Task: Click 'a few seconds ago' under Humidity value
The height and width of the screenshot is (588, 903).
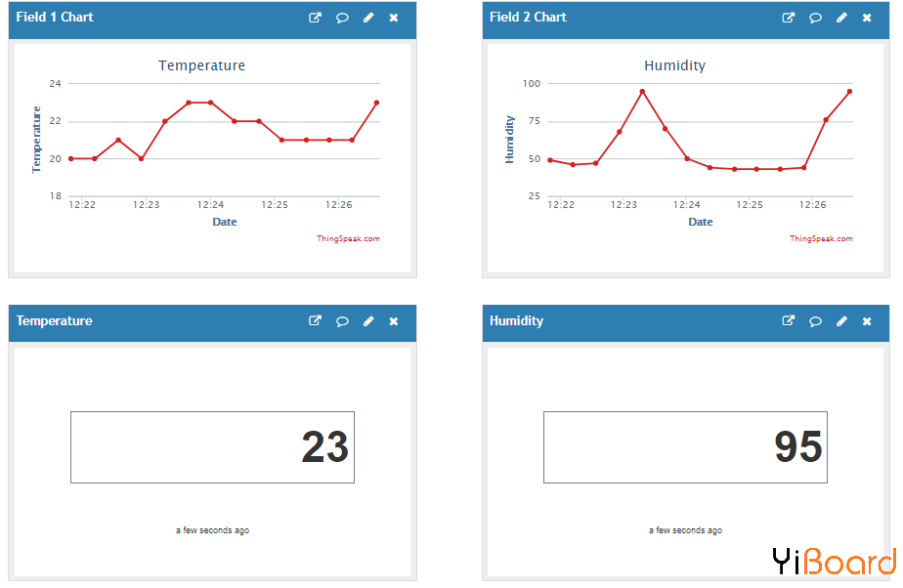Action: 685,530
